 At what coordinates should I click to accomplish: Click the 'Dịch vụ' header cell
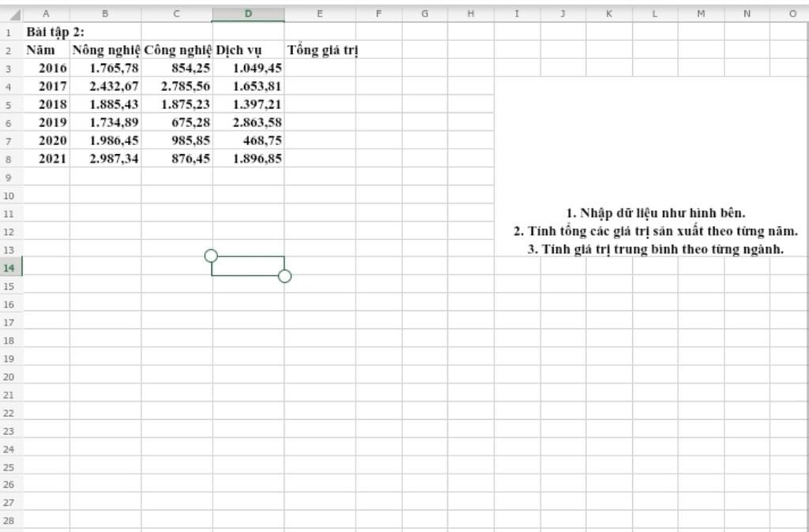click(248, 50)
